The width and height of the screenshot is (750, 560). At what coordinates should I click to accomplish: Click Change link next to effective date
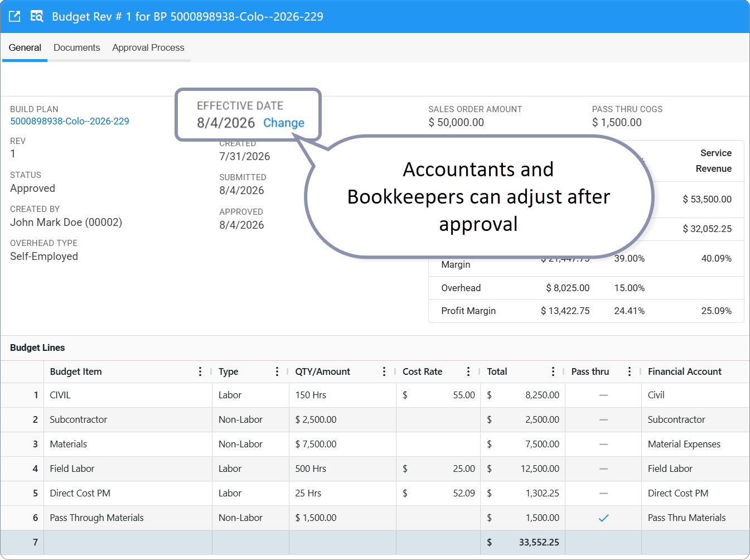[x=284, y=123]
